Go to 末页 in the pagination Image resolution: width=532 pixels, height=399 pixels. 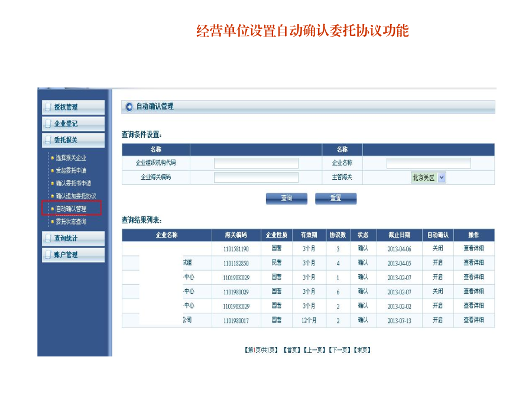362,350
